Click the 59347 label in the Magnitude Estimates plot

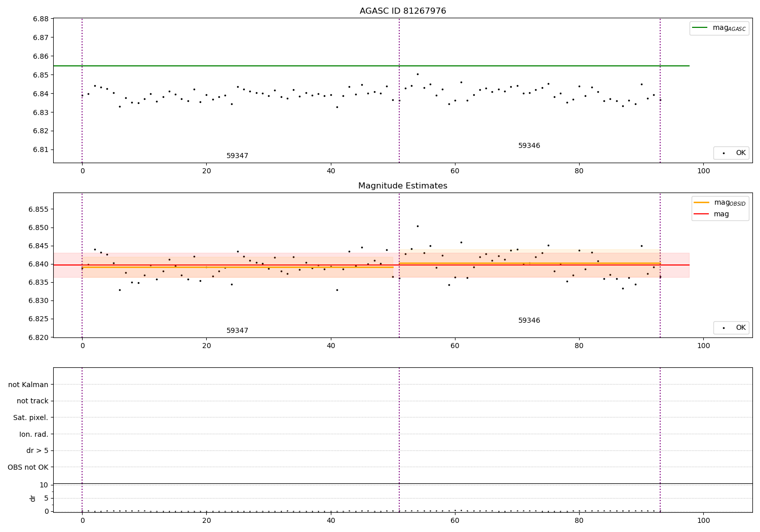(237, 331)
